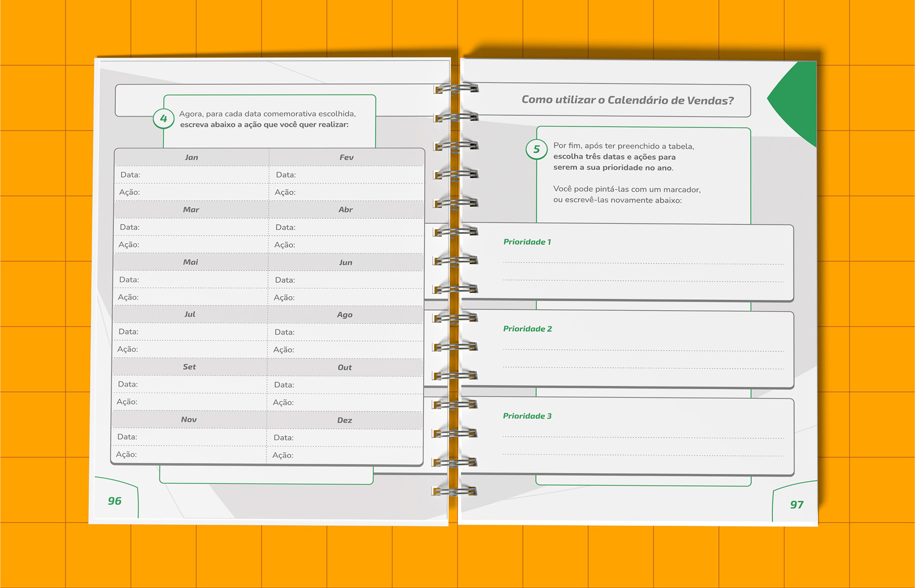Click first dotted line under Prioridade 2
Viewport: 915px width, 588px height.
tap(643, 350)
